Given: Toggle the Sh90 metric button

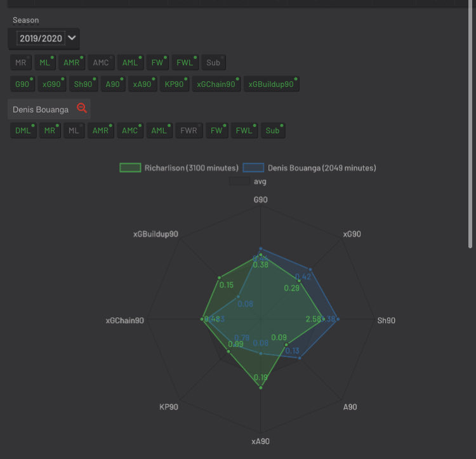Looking at the screenshot, I should (x=84, y=84).
